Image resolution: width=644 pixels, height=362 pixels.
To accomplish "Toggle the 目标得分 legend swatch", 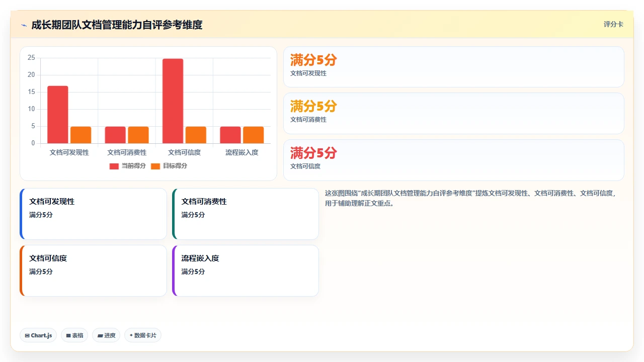I will (x=155, y=166).
